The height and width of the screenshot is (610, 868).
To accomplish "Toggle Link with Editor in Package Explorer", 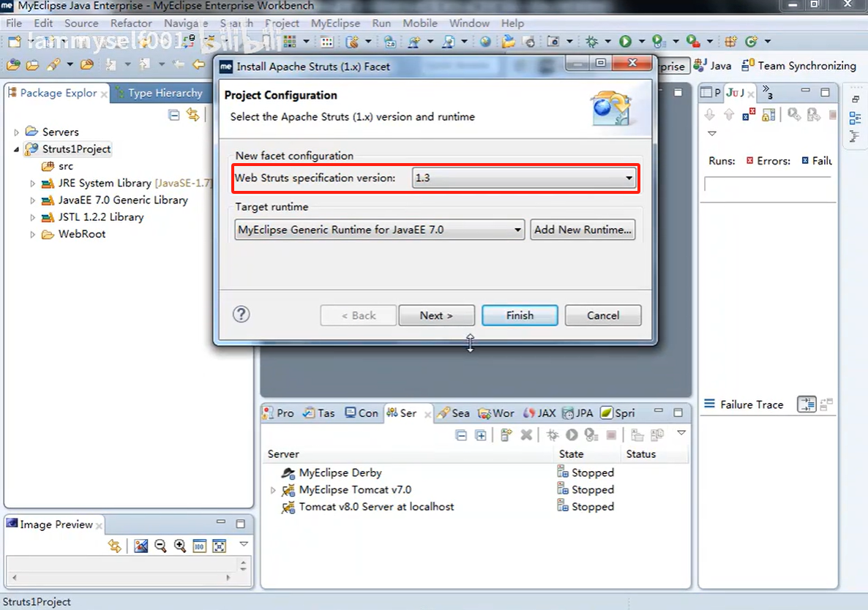I will [192, 115].
